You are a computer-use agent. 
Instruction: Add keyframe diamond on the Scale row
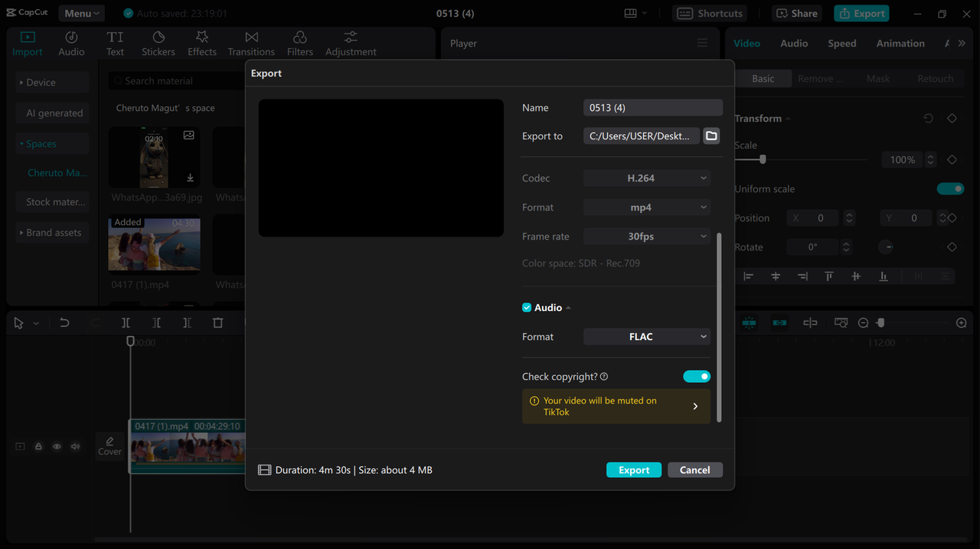point(952,160)
